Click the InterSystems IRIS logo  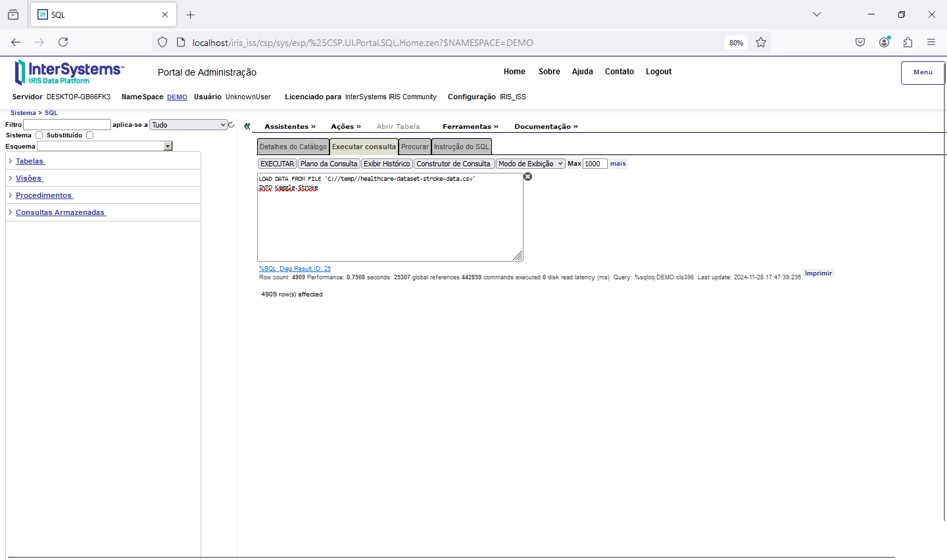point(69,72)
